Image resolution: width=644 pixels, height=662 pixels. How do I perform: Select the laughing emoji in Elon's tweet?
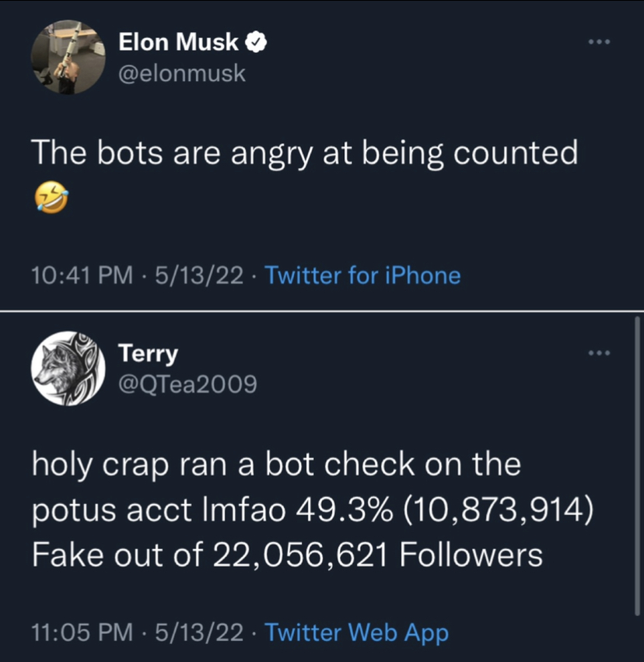coord(51,197)
